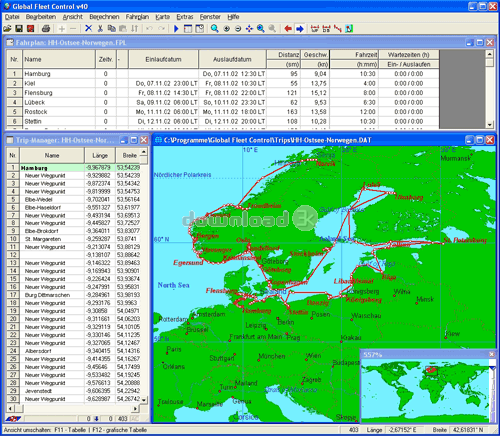This screenshot has width=500, height=436.
Task: Click the four-way pan arrows icon
Action: (x=249, y=29)
